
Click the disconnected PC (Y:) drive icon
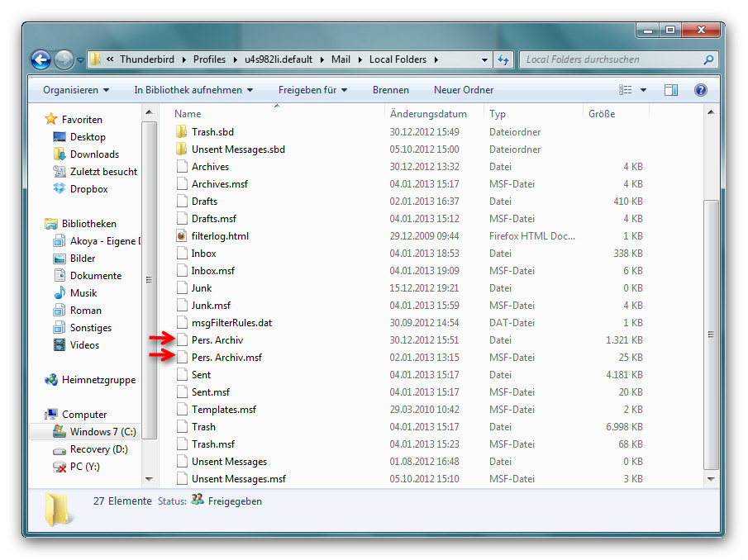60,467
